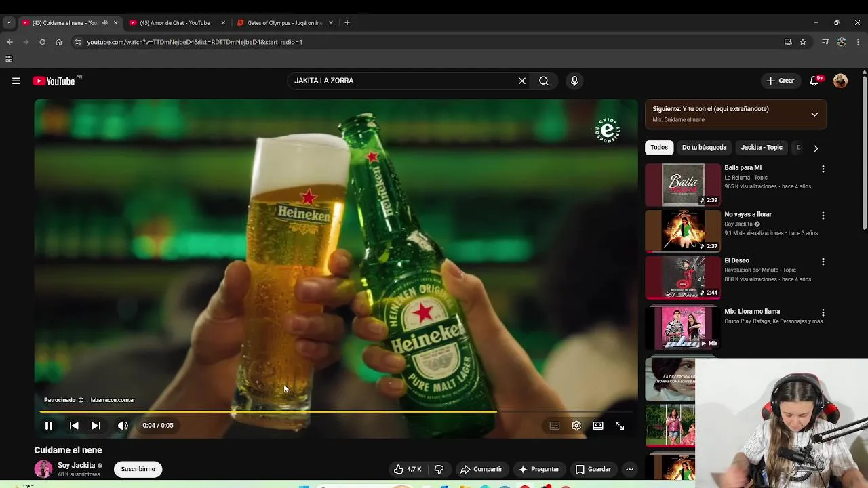Open the apps grid in bookmarks bar
Image resolution: width=868 pixels, height=488 pixels.
pyautogui.click(x=9, y=59)
